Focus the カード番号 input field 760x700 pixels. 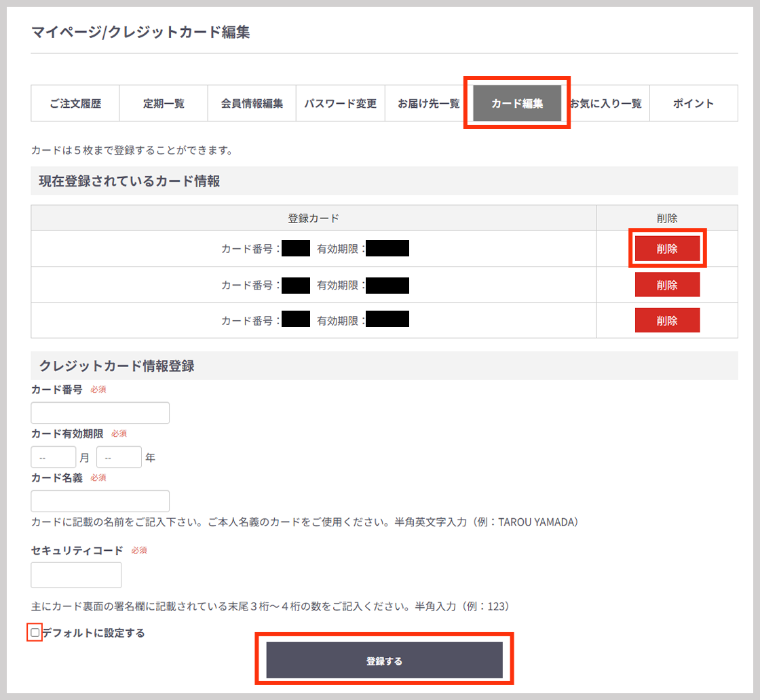tap(100, 413)
